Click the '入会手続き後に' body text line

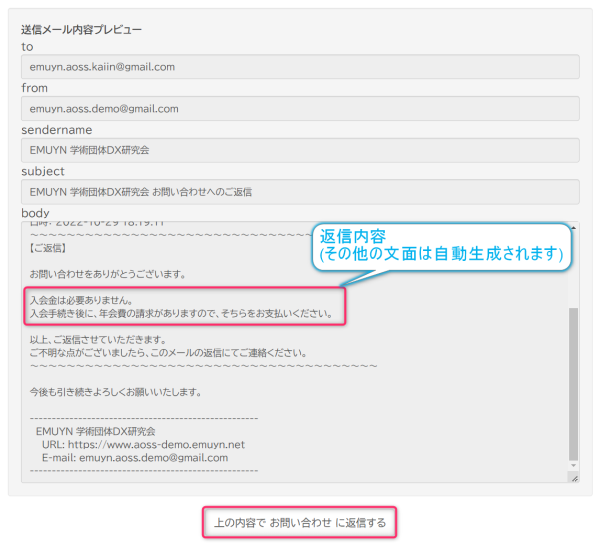point(180,314)
